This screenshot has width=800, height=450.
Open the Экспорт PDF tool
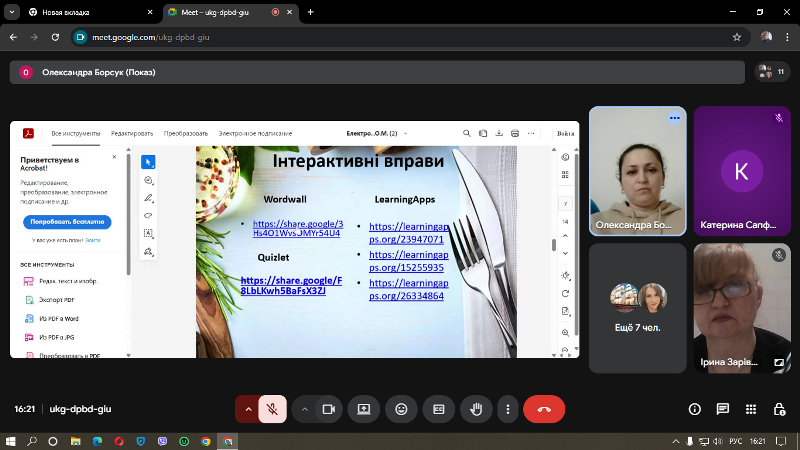click(x=50, y=300)
